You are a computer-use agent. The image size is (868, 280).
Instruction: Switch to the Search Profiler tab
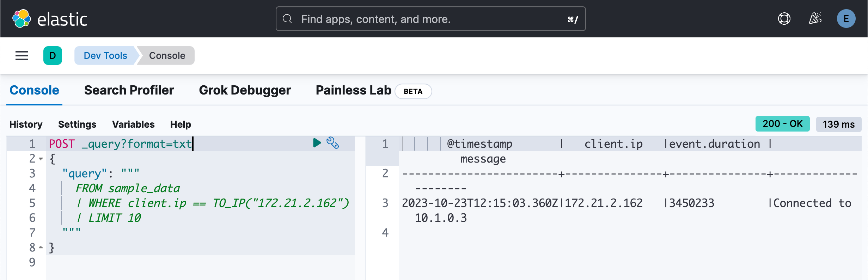[x=129, y=90]
